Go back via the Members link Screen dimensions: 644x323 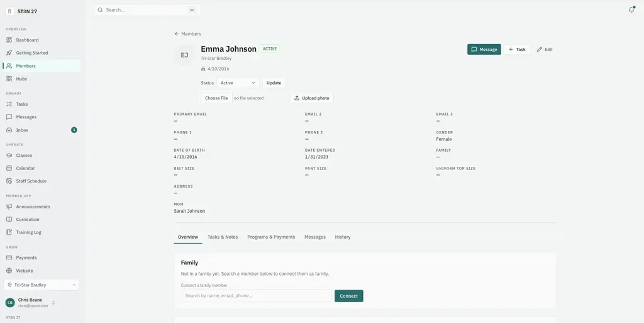(187, 34)
